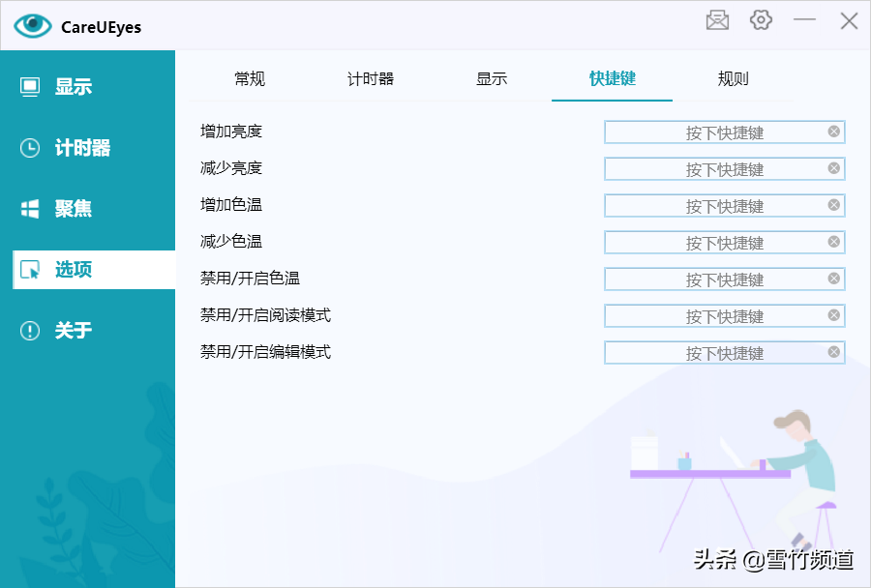Clear the 增加亮度 hotkey field
Viewport: 871px width, 588px height.
coord(833,132)
